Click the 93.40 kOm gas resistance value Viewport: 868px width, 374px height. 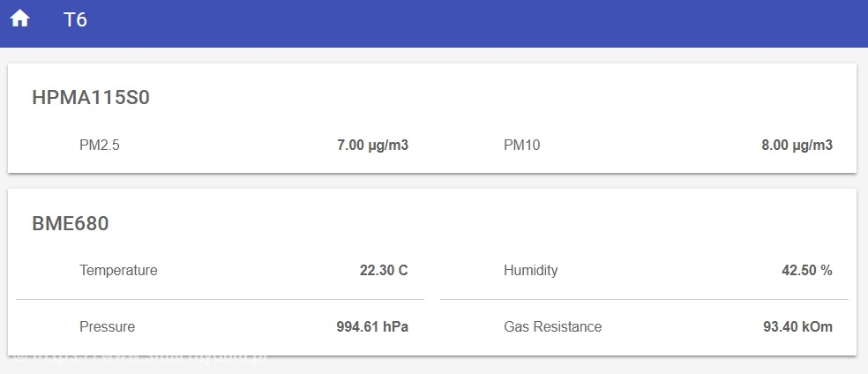point(797,327)
